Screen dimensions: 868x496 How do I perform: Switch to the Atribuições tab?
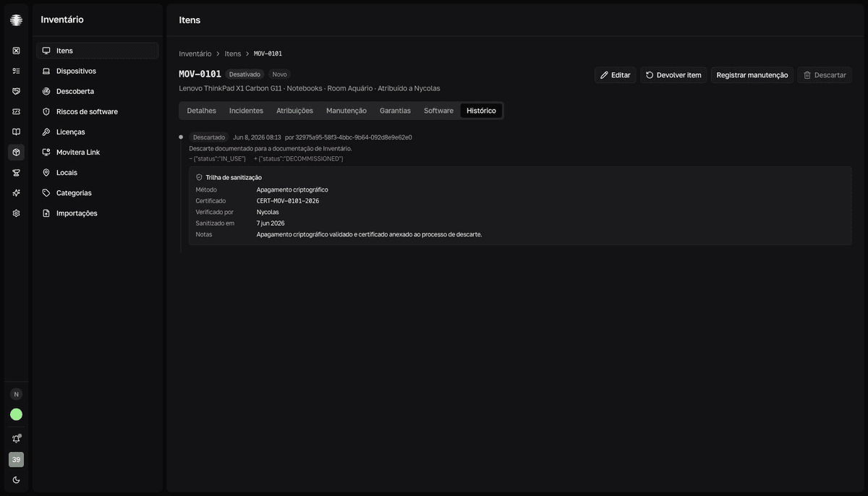pos(294,111)
